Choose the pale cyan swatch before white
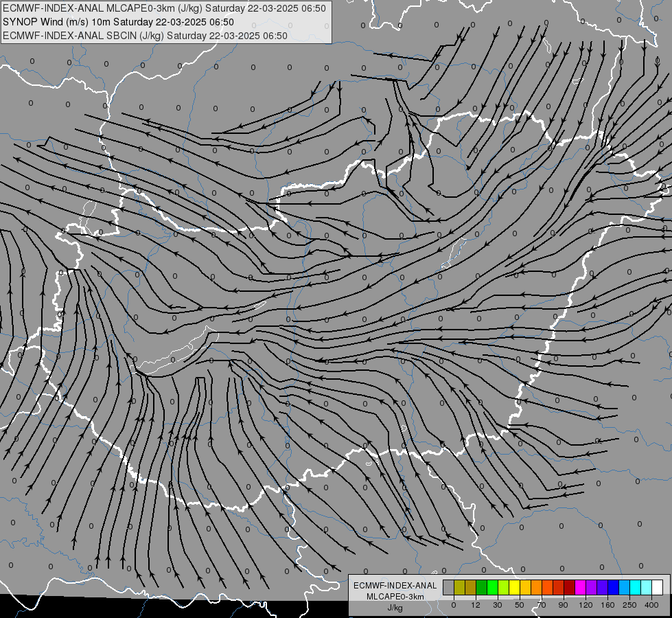This screenshot has height=618, width=672. (x=647, y=587)
